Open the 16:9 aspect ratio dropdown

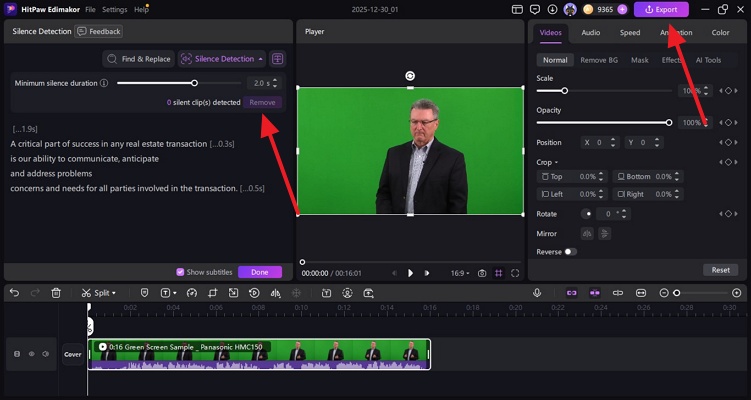point(457,273)
